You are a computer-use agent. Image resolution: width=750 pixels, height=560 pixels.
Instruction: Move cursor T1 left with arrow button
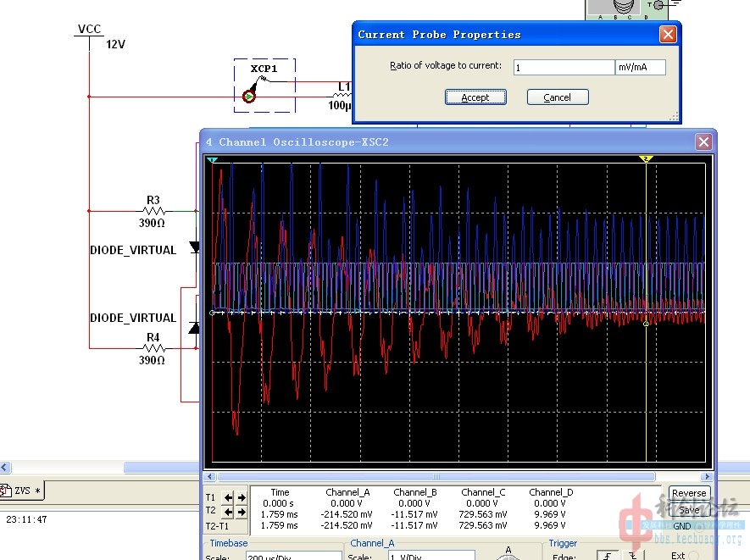coord(229,498)
